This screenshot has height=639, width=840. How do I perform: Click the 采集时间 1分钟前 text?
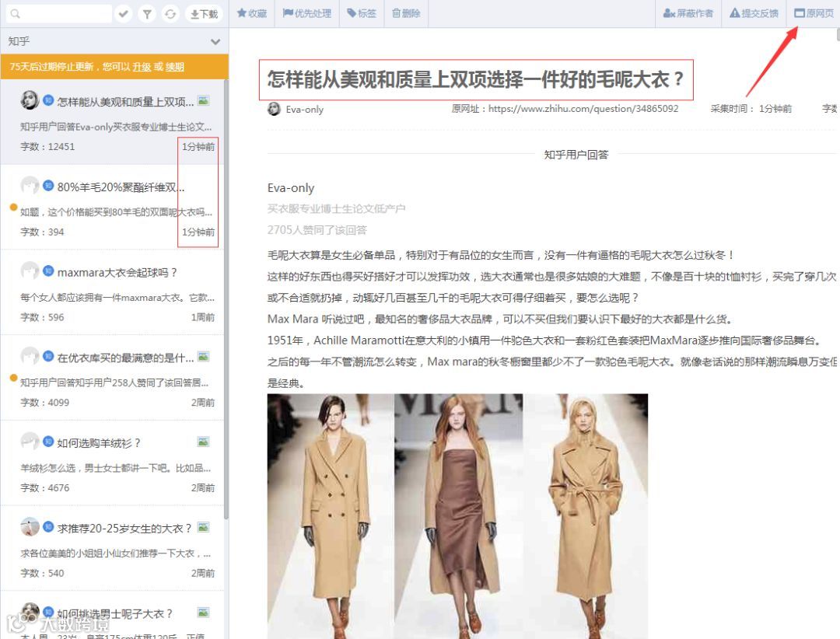pyautogui.click(x=751, y=109)
